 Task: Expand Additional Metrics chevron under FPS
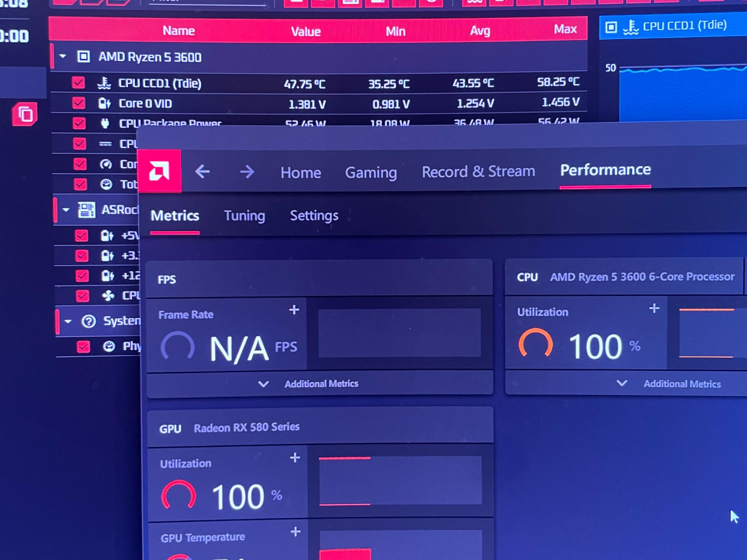[x=263, y=384]
